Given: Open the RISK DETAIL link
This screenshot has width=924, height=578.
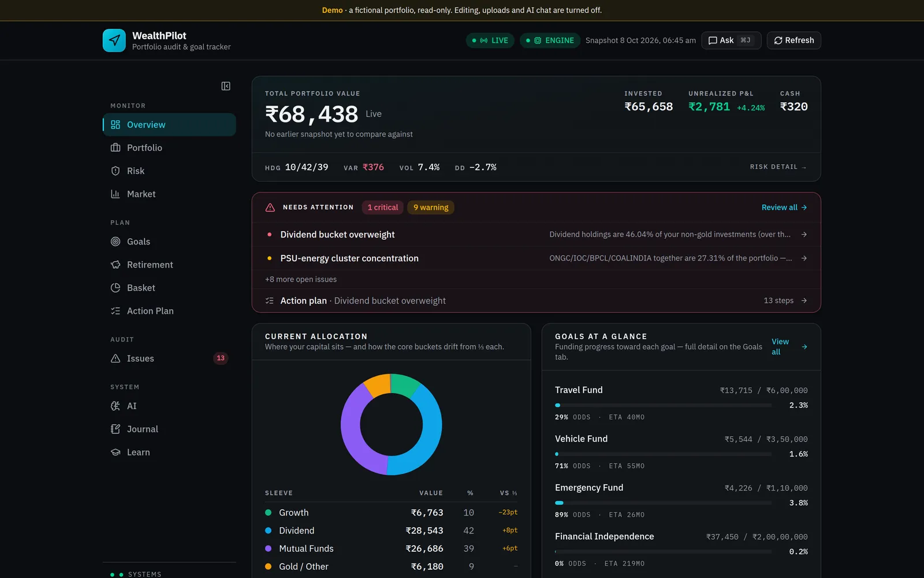Looking at the screenshot, I should tap(778, 167).
